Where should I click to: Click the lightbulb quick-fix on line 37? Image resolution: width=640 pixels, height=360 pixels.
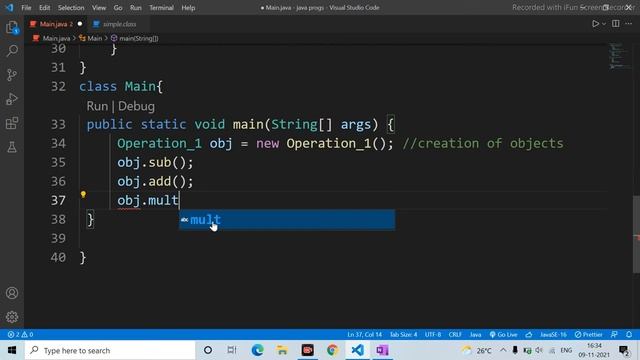(x=83, y=195)
